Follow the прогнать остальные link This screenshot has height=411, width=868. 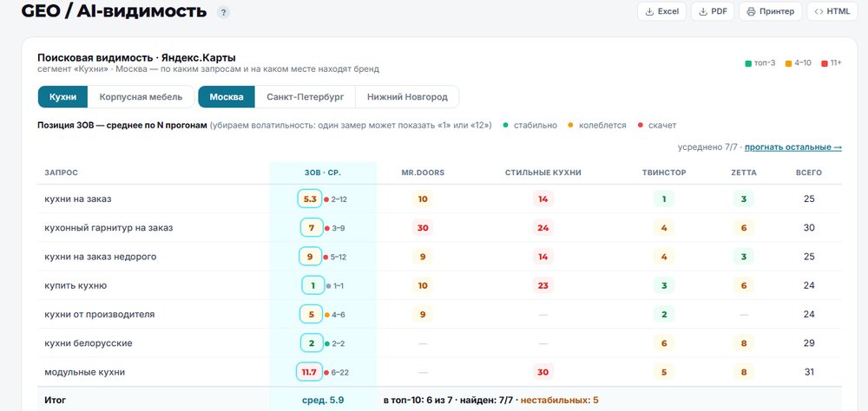(792, 147)
